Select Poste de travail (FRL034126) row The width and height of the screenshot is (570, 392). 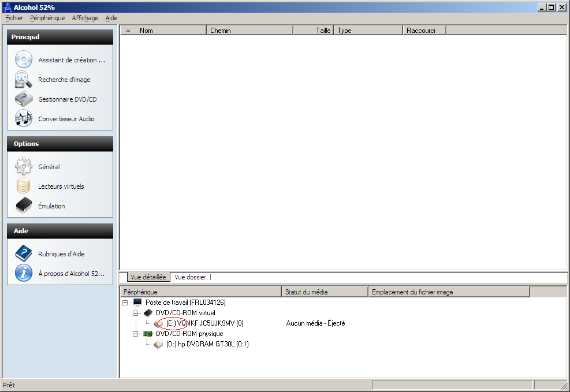click(185, 303)
